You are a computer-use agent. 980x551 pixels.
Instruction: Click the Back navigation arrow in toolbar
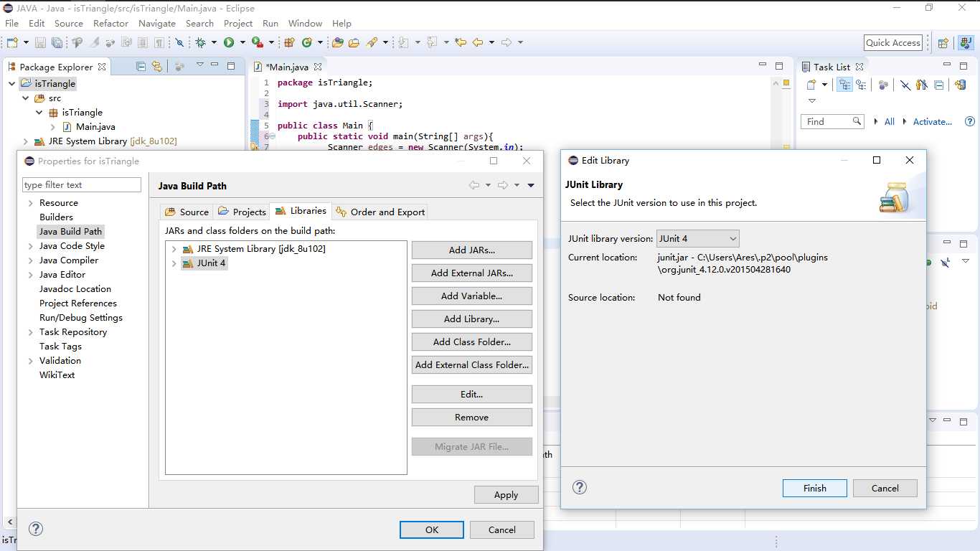click(477, 42)
